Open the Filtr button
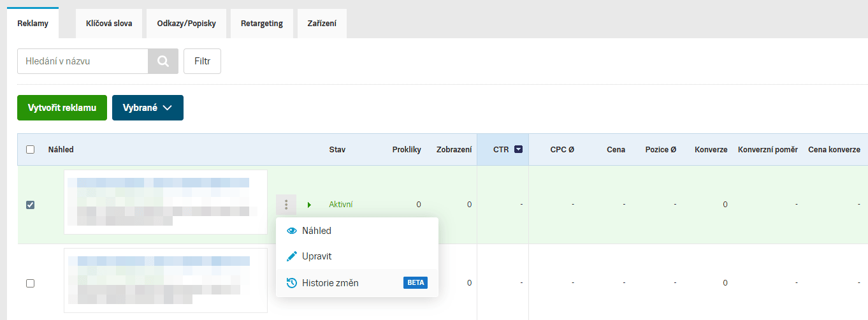The height and width of the screenshot is (320, 868). point(202,61)
